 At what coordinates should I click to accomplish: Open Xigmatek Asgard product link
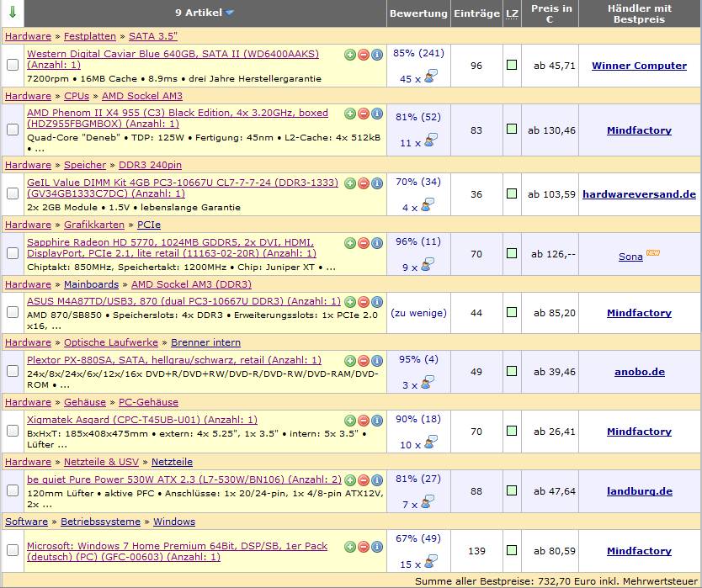pyautogui.click(x=142, y=420)
